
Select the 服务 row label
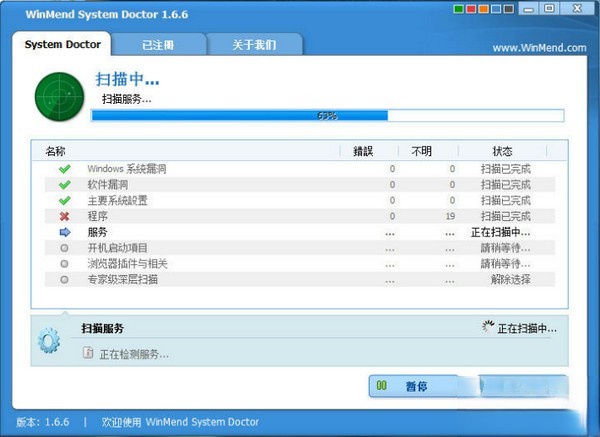coord(98,232)
